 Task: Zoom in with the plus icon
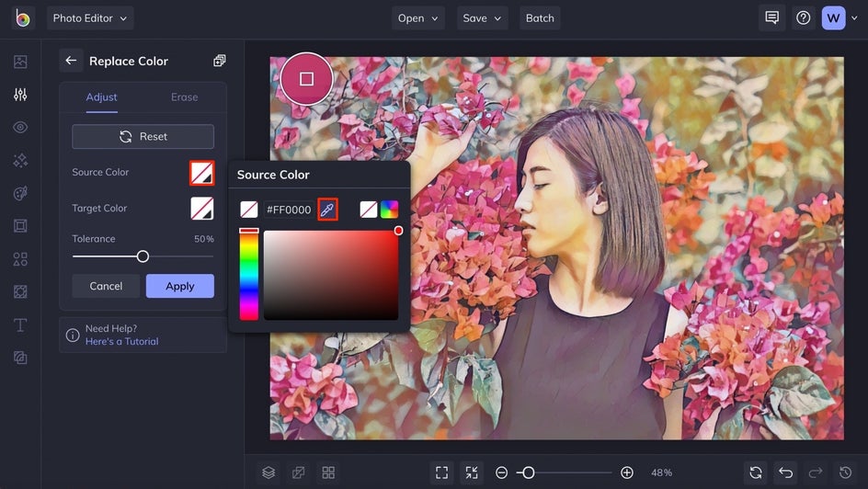pyautogui.click(x=627, y=472)
